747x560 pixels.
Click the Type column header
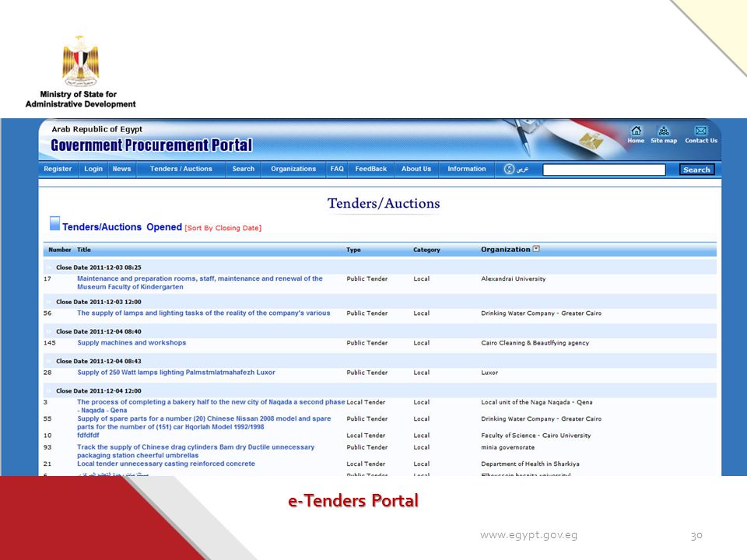click(353, 250)
